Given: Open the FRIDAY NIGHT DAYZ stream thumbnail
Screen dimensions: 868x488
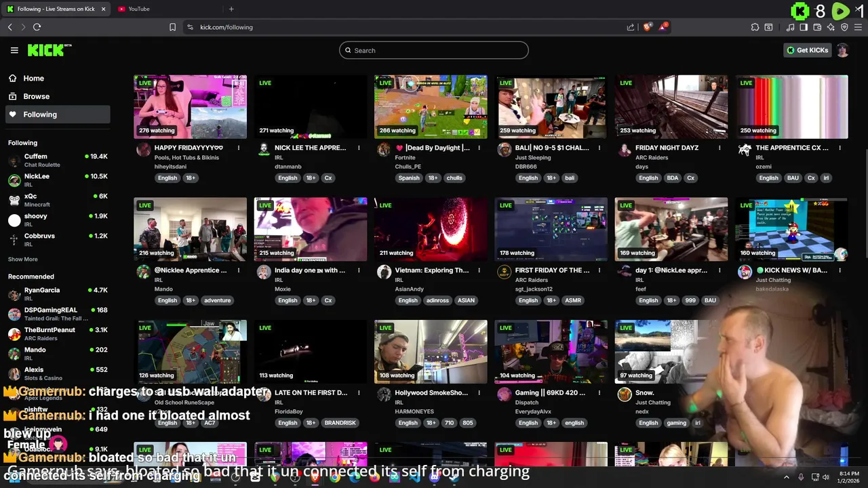Looking at the screenshot, I should coord(671,106).
